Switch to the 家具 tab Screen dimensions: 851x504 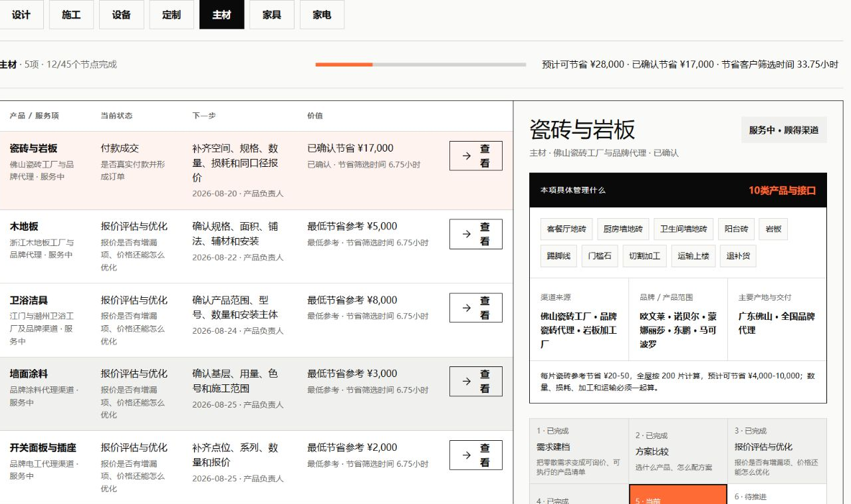coord(272,15)
